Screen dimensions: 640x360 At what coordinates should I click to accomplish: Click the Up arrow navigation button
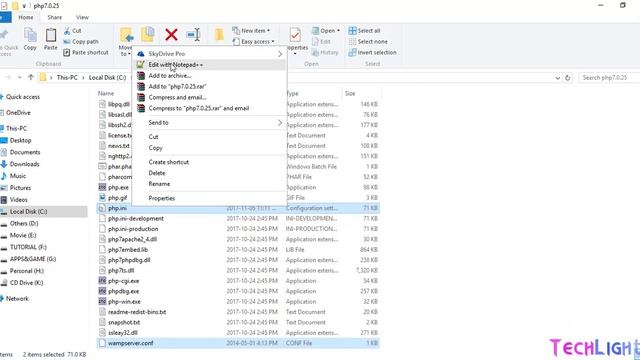(x=31, y=77)
